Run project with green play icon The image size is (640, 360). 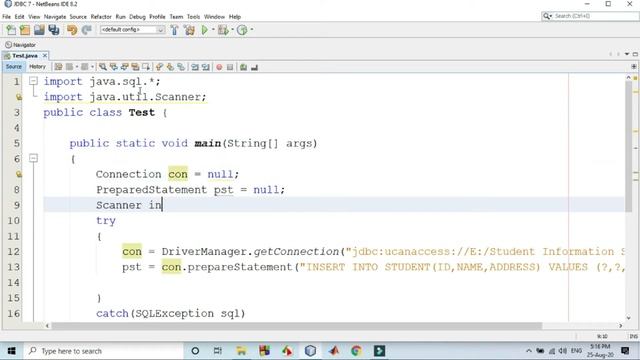coord(204,30)
